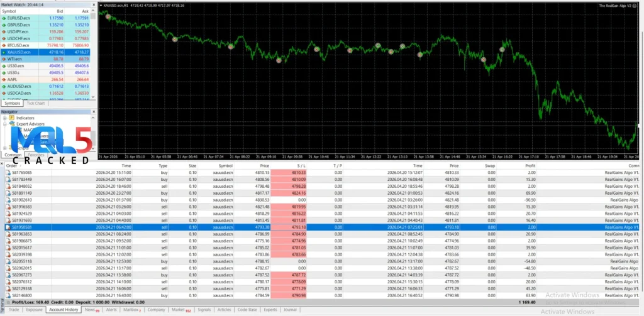Screen dimensions: 644x316
Task: Collapse the Expert Advisors tree node
Action: coord(5,124)
